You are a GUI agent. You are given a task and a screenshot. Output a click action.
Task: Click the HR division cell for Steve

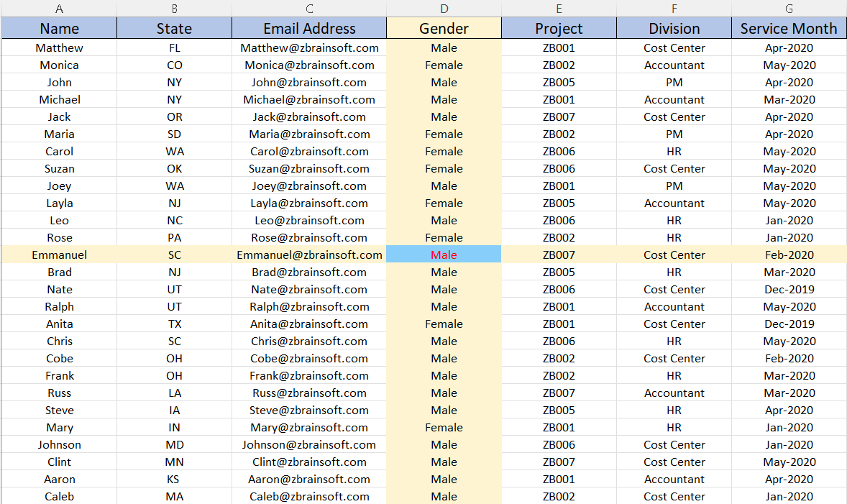674,410
